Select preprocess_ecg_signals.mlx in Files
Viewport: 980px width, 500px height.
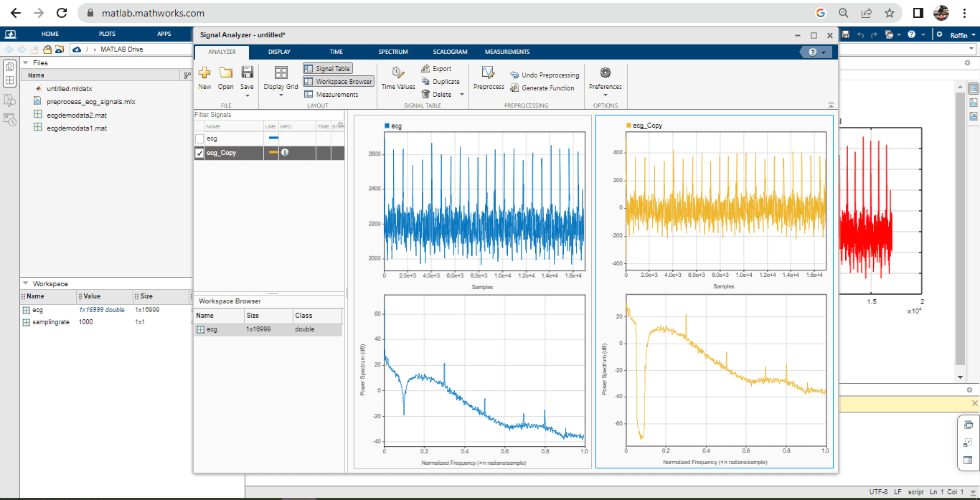click(x=90, y=102)
